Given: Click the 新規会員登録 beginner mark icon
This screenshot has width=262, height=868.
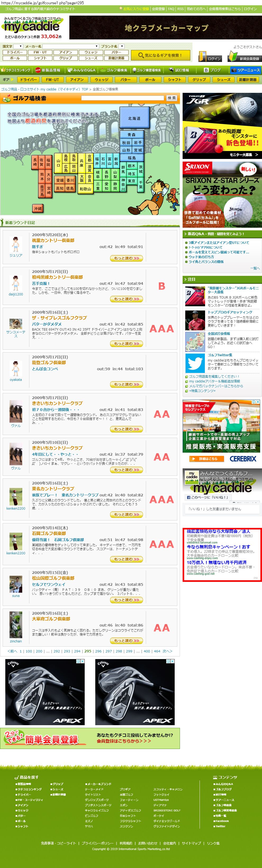Looking at the screenshot, I should coord(244,56).
